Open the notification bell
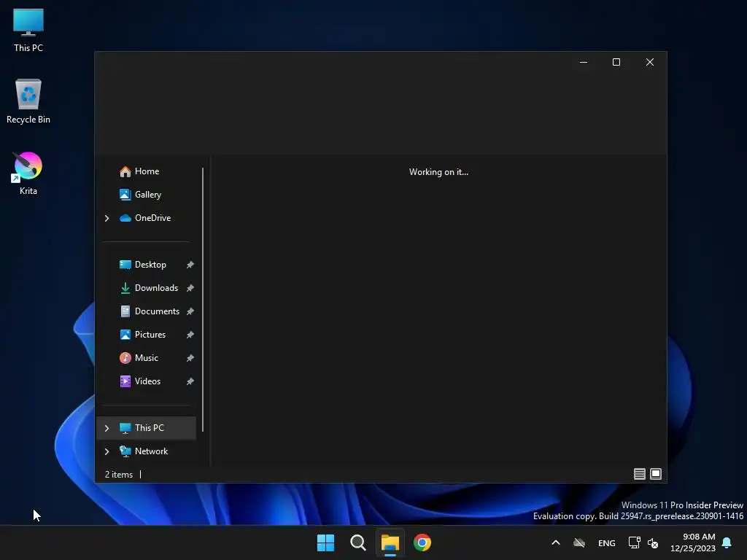 (727, 542)
